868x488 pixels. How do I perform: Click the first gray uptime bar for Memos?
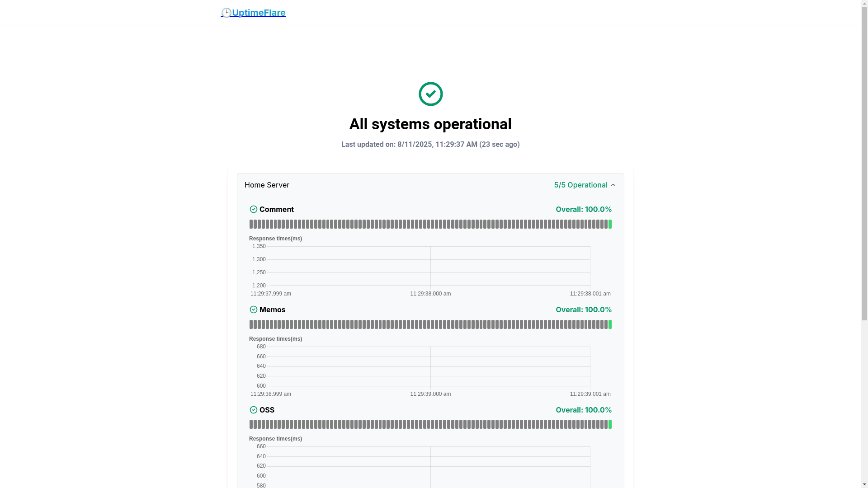[251, 324]
